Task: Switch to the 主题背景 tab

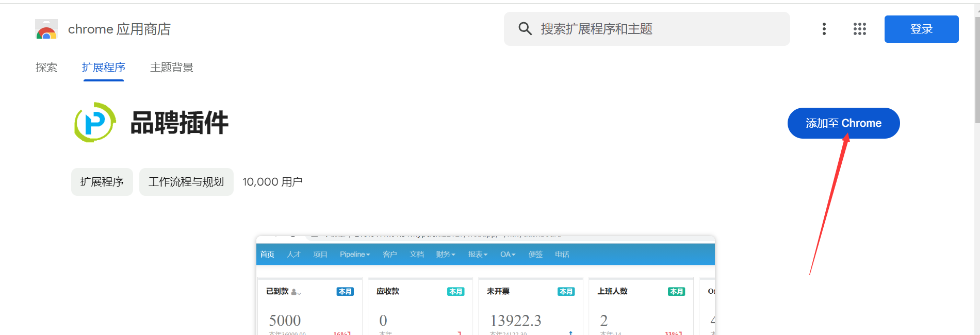Action: 172,68
